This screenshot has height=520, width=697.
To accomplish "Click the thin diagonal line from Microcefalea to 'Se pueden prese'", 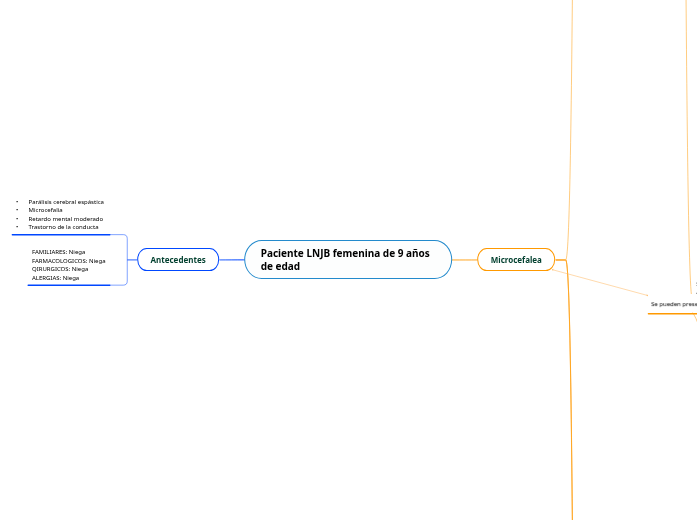I will (600, 282).
